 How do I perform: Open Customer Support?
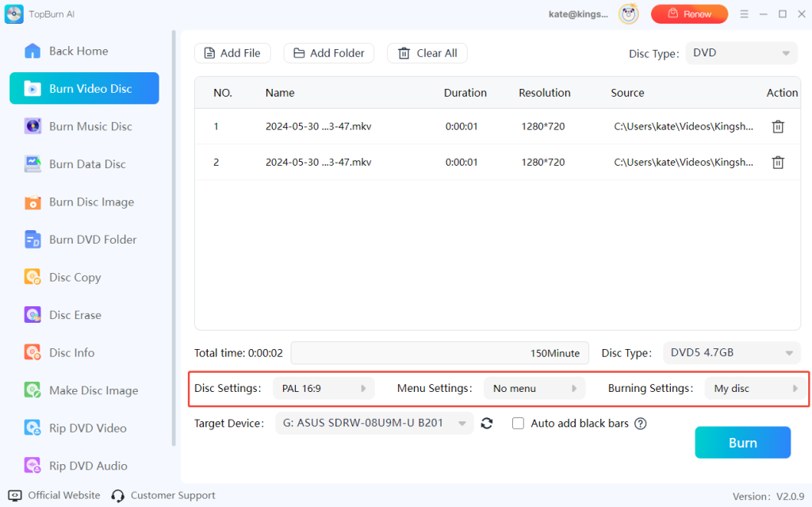pyautogui.click(x=173, y=495)
